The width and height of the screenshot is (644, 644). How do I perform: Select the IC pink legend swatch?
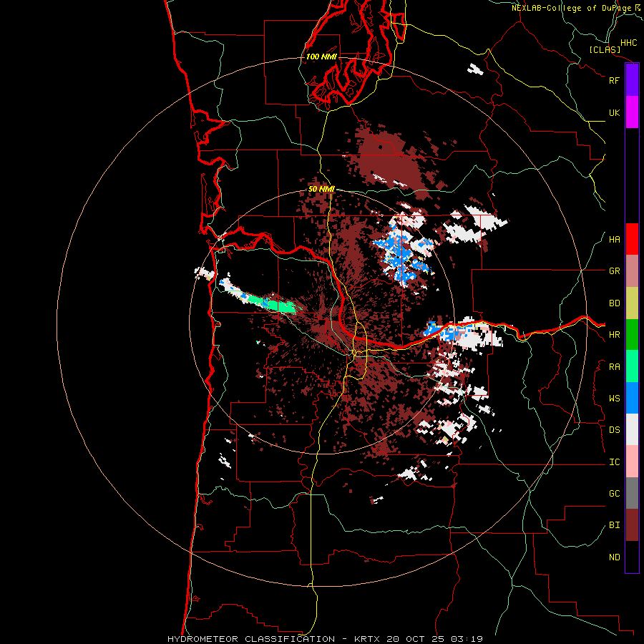click(x=632, y=462)
